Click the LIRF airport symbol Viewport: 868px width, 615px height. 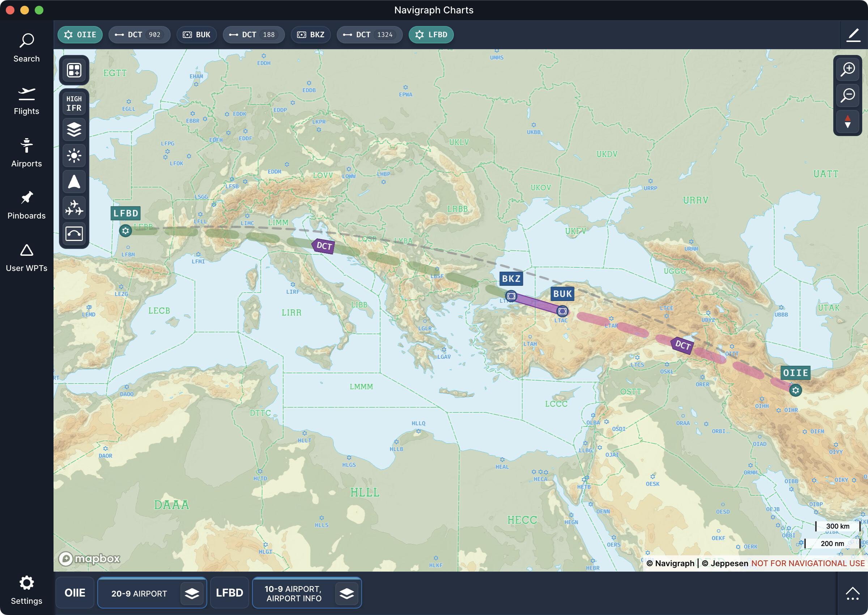293,284
